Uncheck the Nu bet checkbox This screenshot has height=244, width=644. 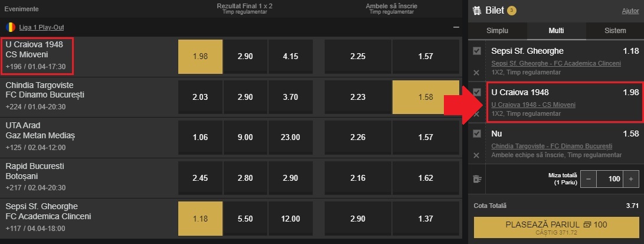[x=477, y=134]
